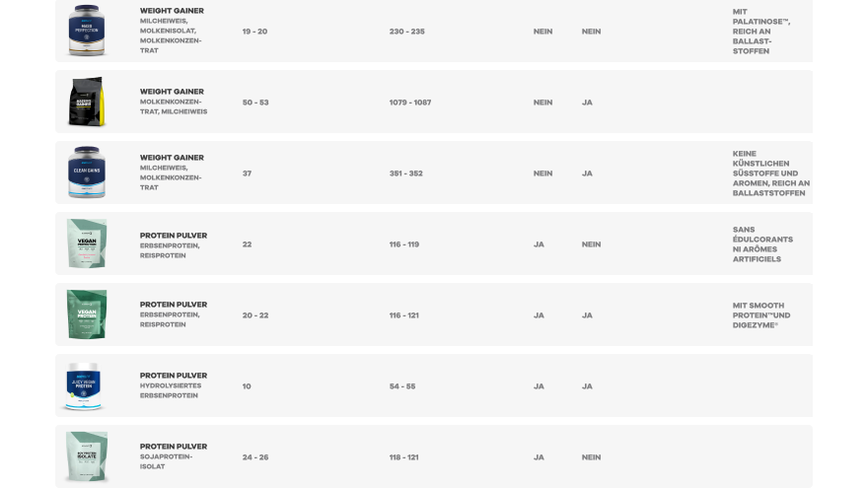Select Protein Pulver with Hydrolysiertes Erbsenprotein

point(174,376)
